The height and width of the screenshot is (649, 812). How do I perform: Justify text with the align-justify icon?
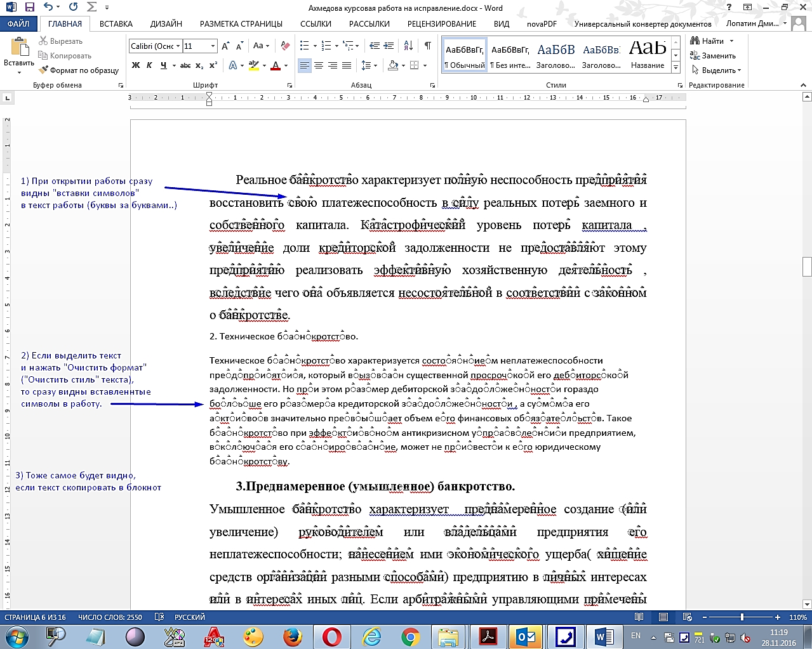(347, 65)
